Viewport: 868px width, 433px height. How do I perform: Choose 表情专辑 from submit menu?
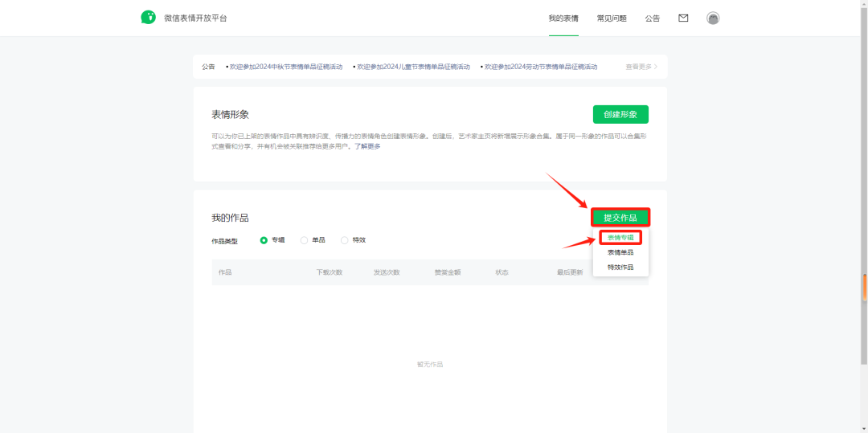[x=620, y=237]
